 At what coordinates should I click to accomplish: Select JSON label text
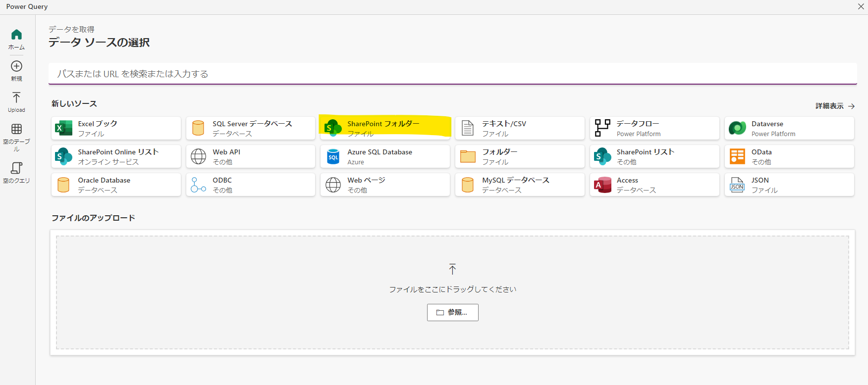760,180
